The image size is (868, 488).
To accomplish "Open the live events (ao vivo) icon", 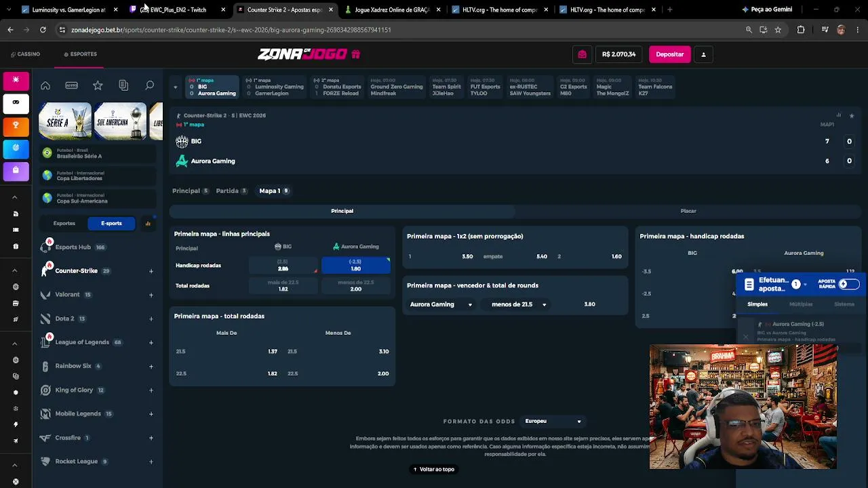I will pyautogui.click(x=71, y=85).
